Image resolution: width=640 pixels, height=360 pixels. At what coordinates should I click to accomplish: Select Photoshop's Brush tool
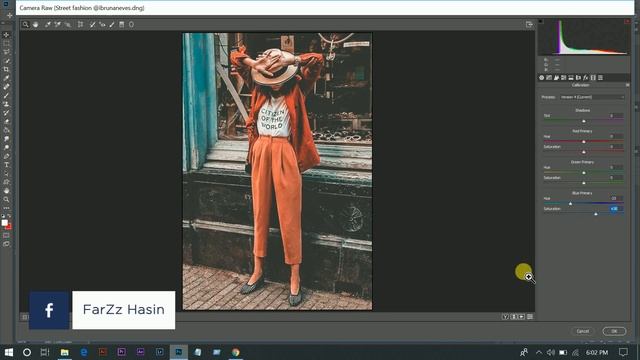pyautogui.click(x=6, y=96)
